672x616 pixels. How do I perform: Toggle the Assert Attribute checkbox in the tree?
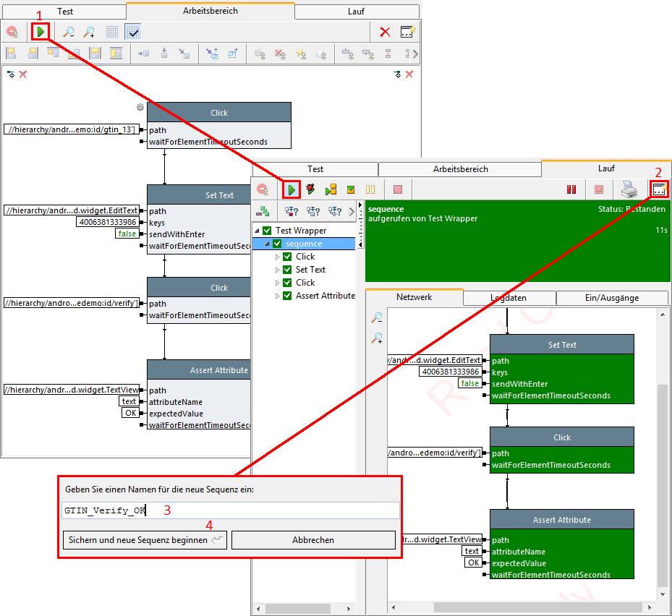287,296
